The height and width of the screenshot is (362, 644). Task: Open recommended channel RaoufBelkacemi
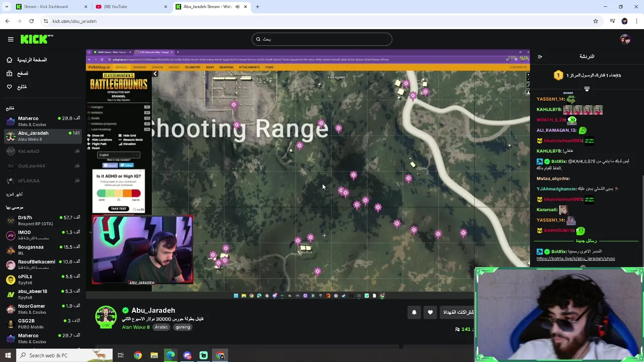click(x=43, y=264)
